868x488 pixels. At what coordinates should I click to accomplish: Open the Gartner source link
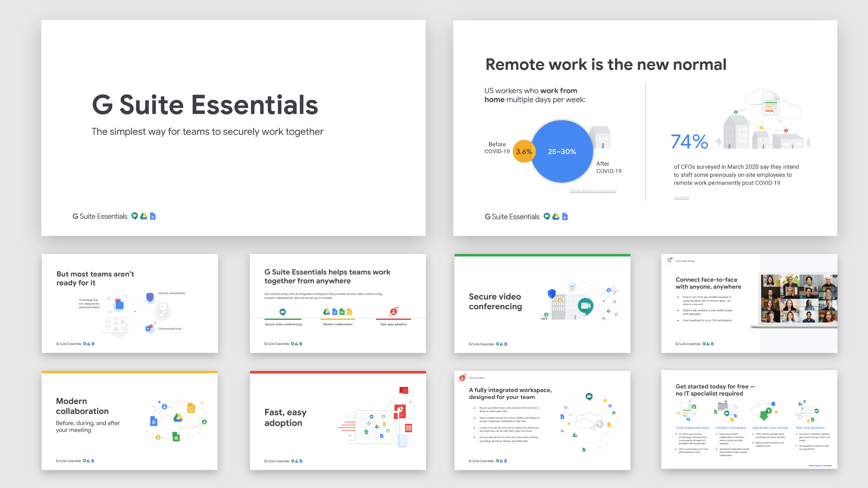681,198
